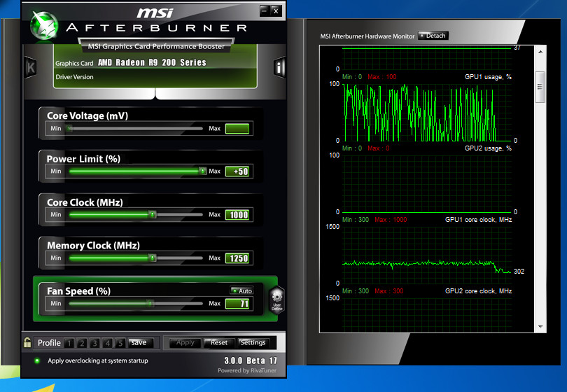Click the Core Voltage value field
This screenshot has height=392, width=567.
click(x=237, y=128)
